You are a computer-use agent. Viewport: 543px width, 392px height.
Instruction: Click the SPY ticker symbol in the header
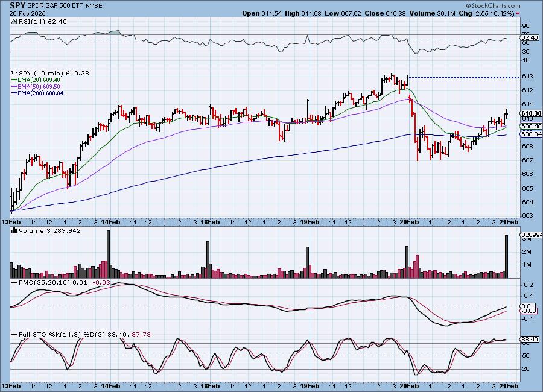click(17, 5)
